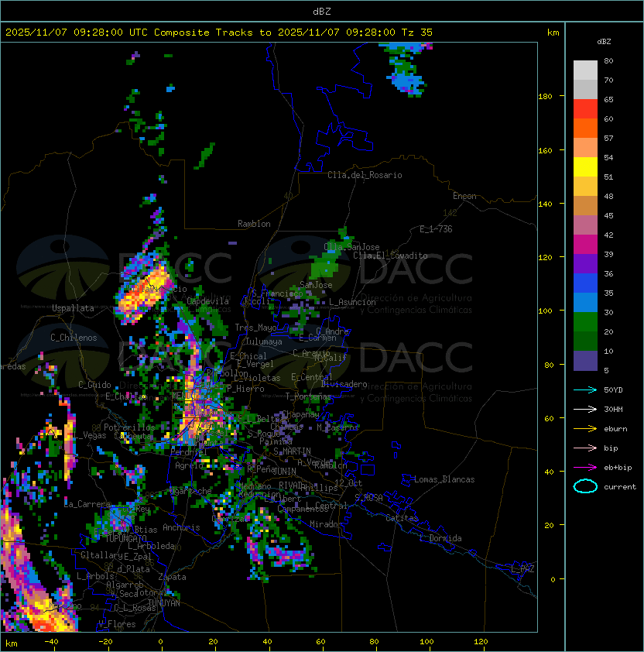Click the 'Tulumaya' place label
Screen dimensions: 644x652
264,341
